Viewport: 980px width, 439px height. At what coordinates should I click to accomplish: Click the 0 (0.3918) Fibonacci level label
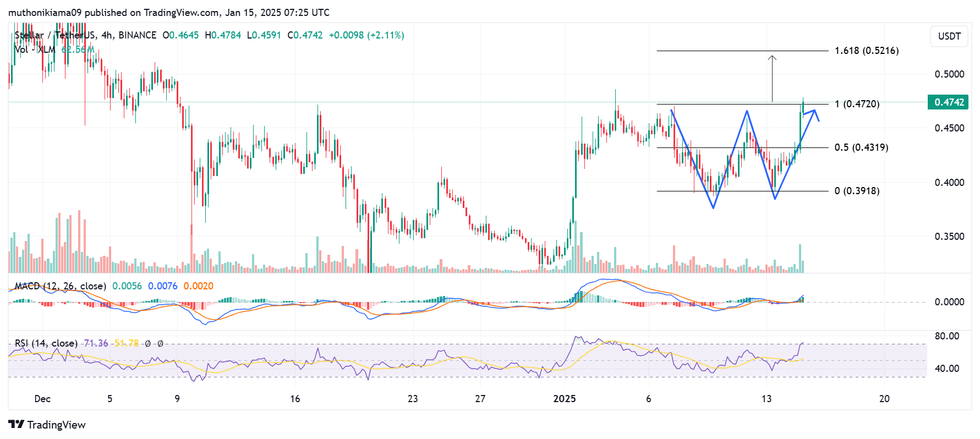(857, 191)
